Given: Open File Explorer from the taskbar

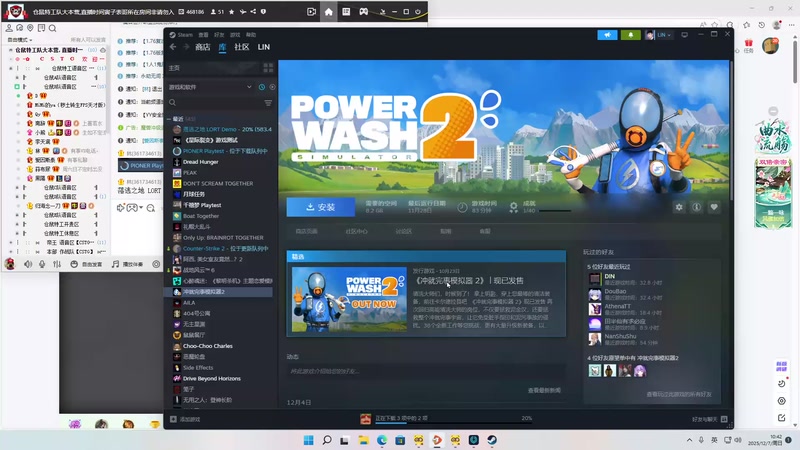Looking at the screenshot, I should pyautogui.click(x=363, y=440).
